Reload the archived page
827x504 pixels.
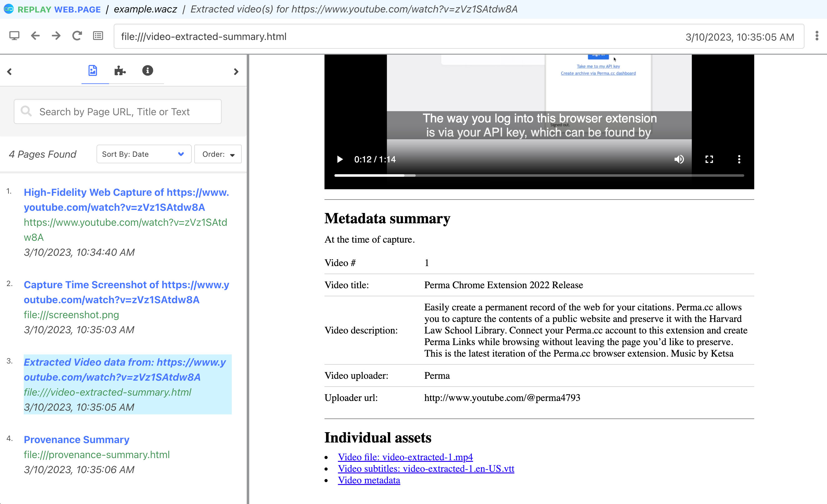[77, 36]
